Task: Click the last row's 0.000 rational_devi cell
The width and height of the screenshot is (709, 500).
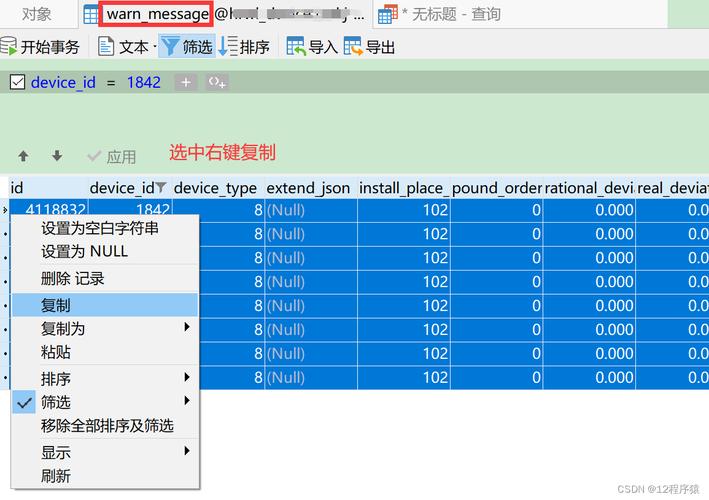Action: click(589, 377)
